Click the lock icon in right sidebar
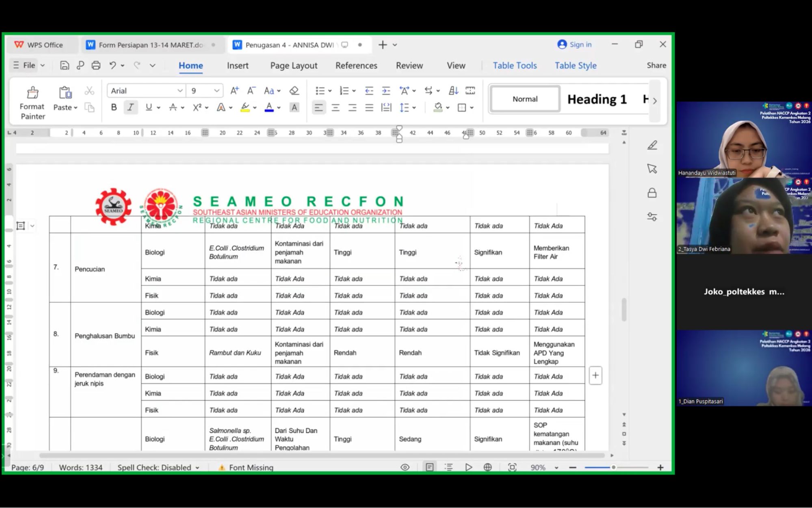The image size is (812, 508). click(652, 193)
